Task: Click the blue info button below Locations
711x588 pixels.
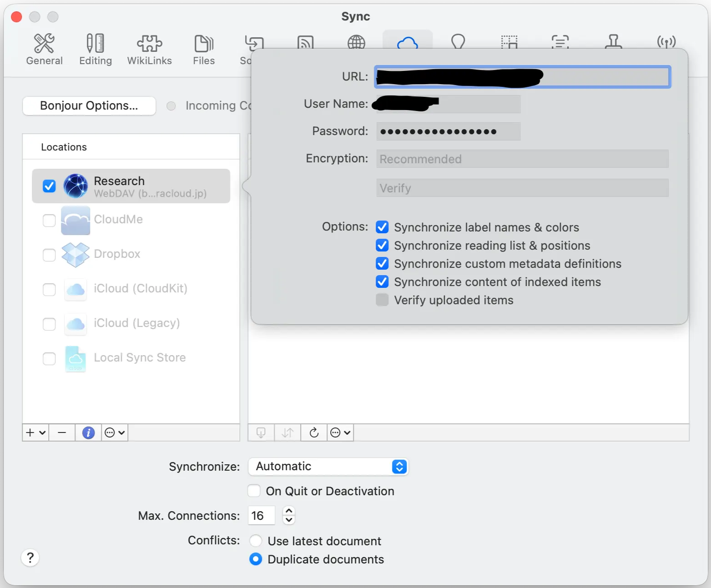Action: pyautogui.click(x=88, y=432)
